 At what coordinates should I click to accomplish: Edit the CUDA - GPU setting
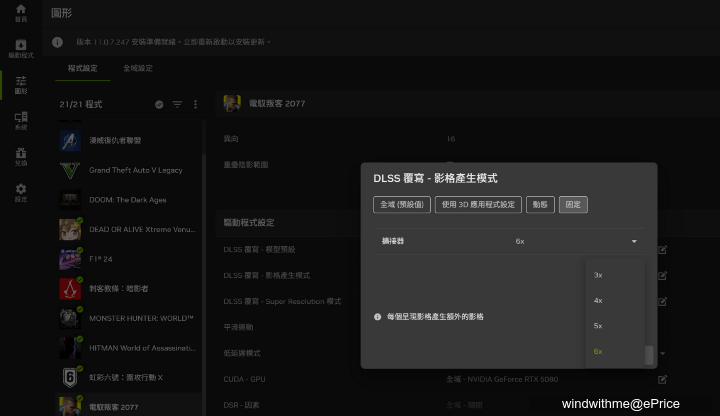(662, 379)
